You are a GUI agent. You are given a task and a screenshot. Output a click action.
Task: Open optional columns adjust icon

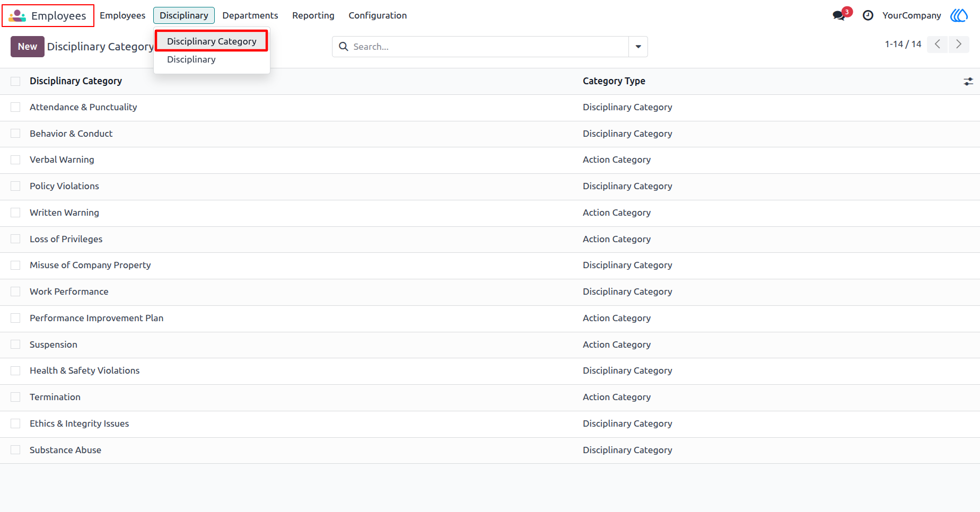click(x=968, y=82)
